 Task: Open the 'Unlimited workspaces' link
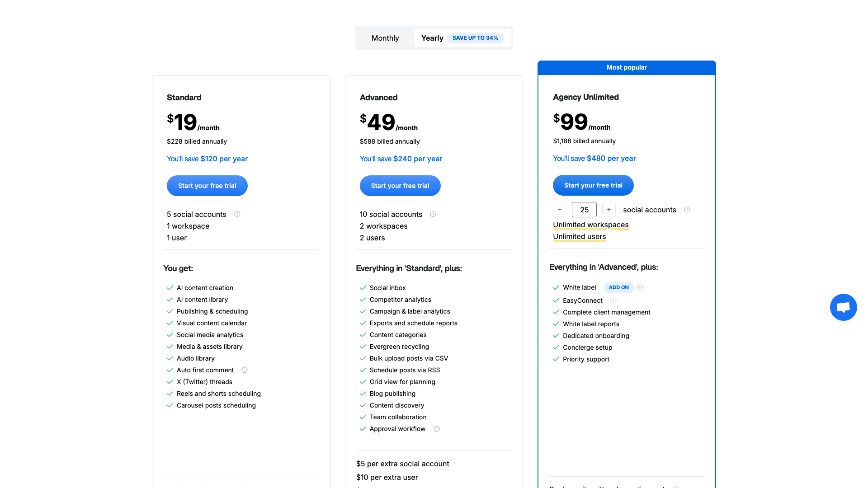pos(590,225)
